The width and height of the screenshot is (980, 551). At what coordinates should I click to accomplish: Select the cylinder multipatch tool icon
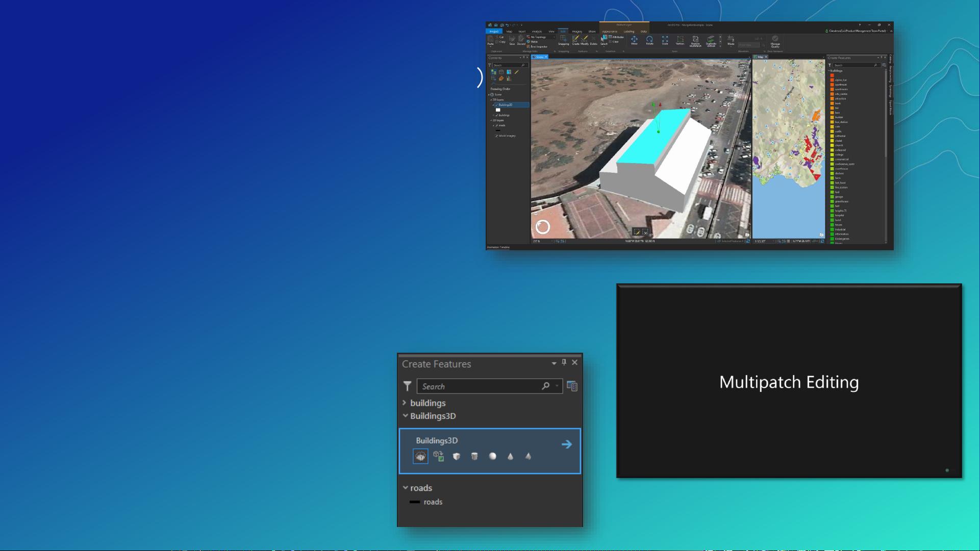[474, 456]
